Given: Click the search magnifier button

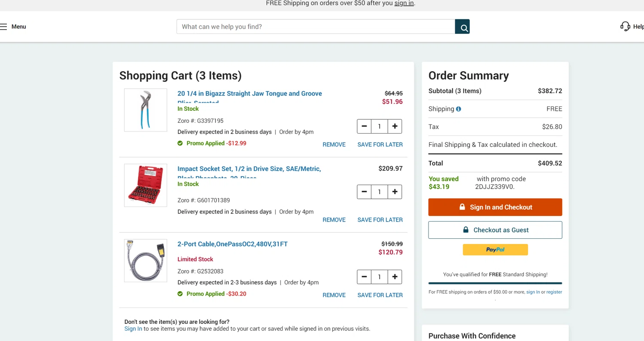Looking at the screenshot, I should point(462,27).
